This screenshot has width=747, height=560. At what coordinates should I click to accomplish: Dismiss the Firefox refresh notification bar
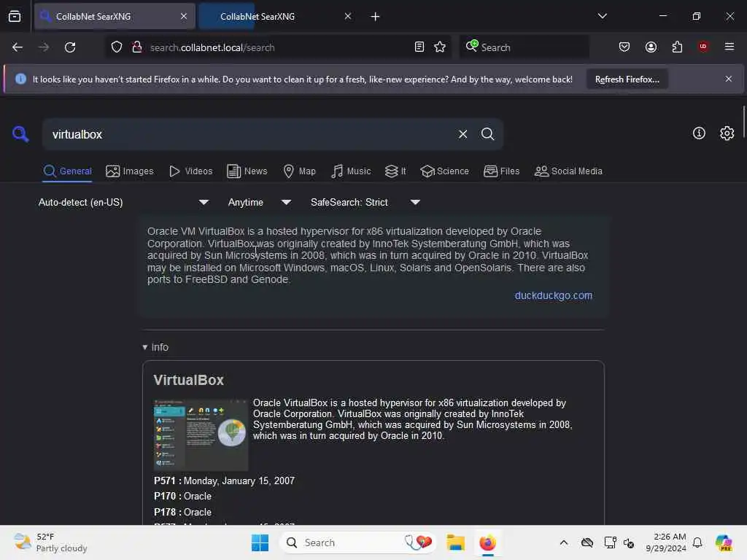tap(729, 79)
